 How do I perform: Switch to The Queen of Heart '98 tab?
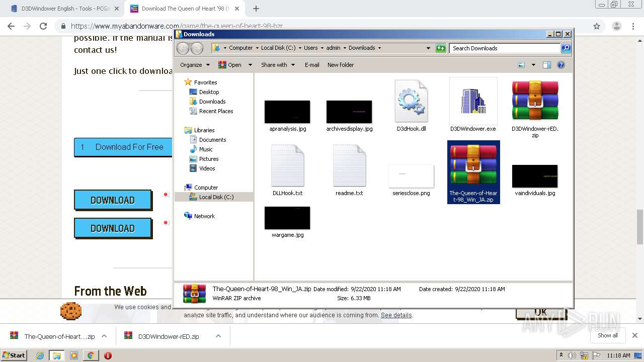(x=184, y=9)
